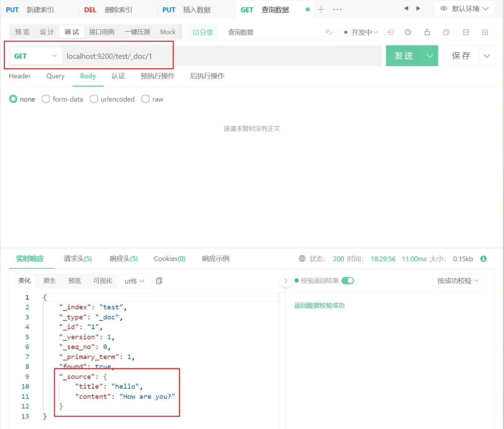
Task: Open the 请求头(5) tab
Action: coord(78,259)
